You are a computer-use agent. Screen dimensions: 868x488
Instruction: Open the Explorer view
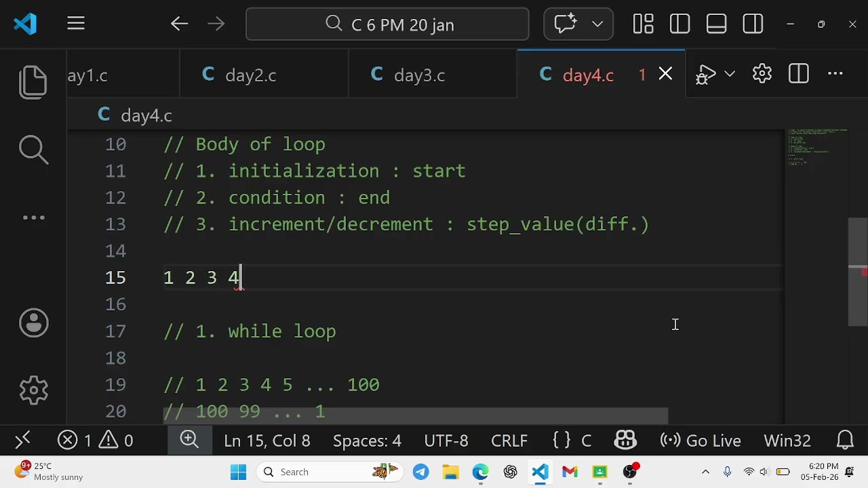pos(33,82)
